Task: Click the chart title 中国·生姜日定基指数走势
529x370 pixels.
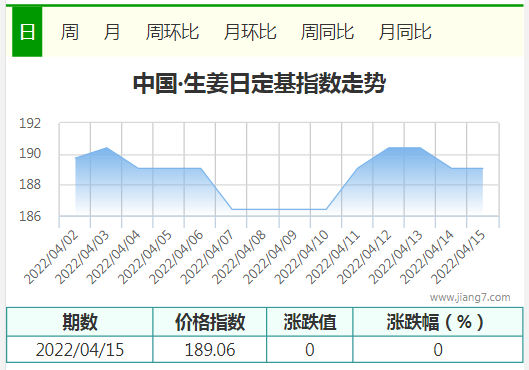Action: (x=259, y=83)
